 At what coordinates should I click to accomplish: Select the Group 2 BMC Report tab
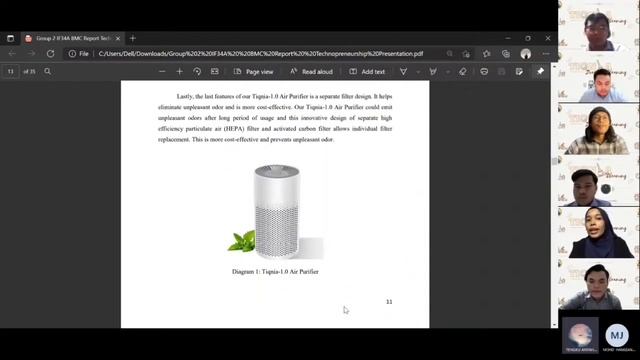pos(73,38)
